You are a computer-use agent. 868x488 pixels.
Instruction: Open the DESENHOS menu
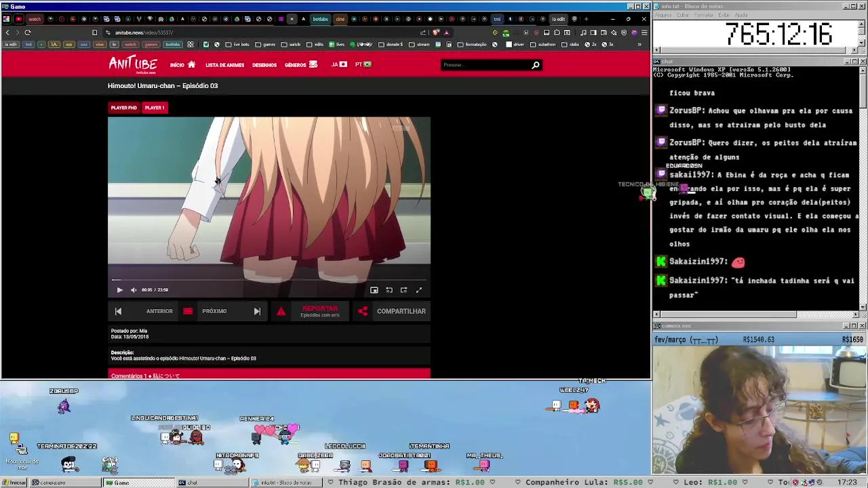point(264,65)
